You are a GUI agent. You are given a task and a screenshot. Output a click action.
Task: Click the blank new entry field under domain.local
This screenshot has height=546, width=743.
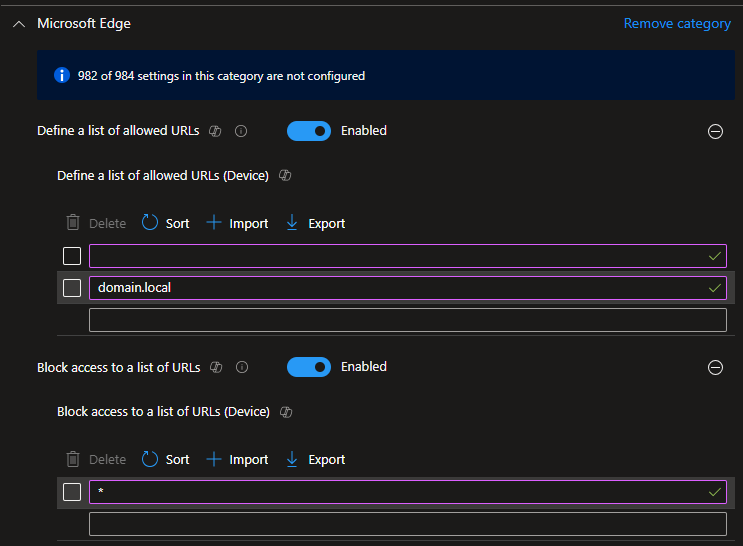pyautogui.click(x=408, y=320)
